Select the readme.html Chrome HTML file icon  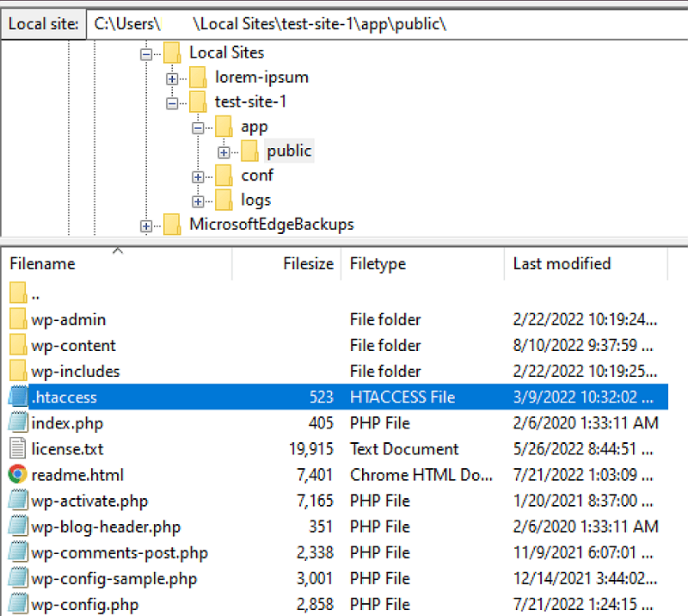point(18,474)
